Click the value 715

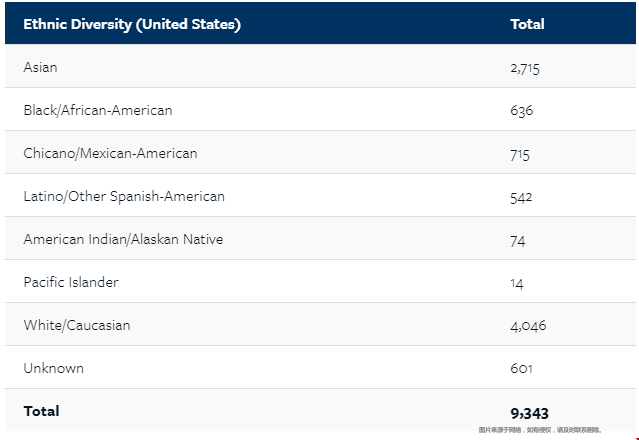519,154
